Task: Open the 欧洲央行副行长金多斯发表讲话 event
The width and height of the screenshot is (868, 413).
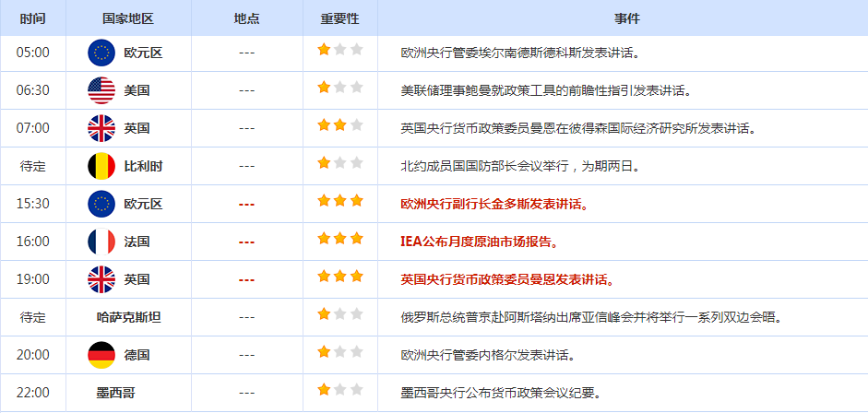Action: (493, 204)
